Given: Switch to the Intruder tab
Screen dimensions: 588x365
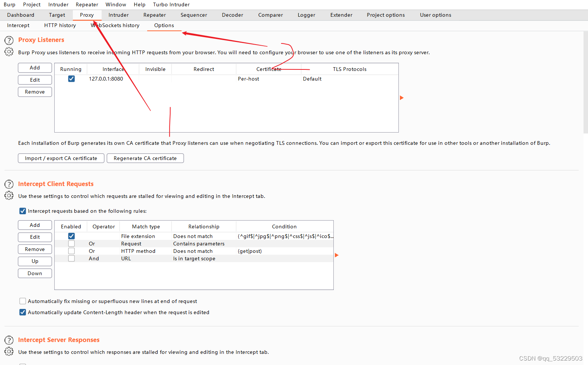Looking at the screenshot, I should click(x=119, y=15).
